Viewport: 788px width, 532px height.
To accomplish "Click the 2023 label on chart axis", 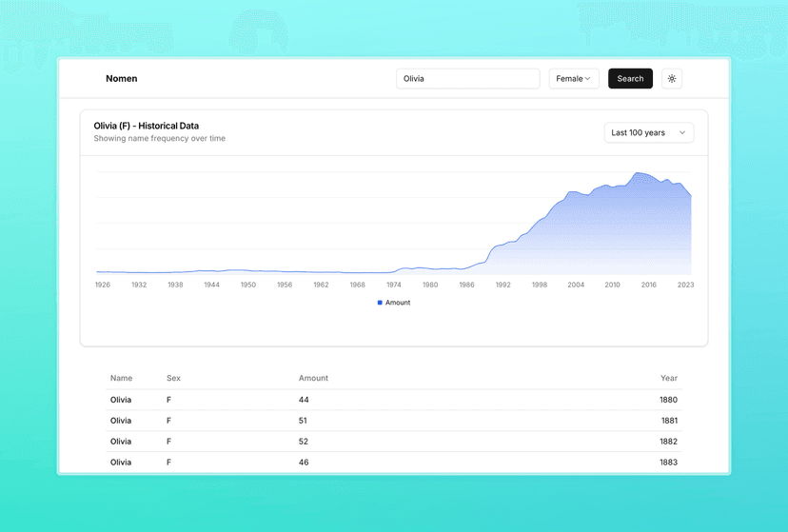I will pyautogui.click(x=684, y=285).
